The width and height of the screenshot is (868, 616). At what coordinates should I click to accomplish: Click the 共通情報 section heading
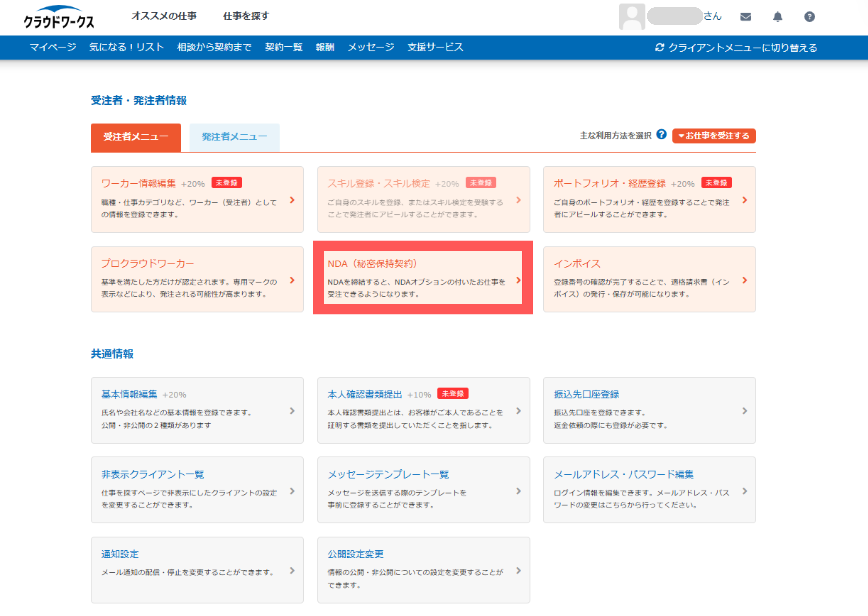click(112, 354)
